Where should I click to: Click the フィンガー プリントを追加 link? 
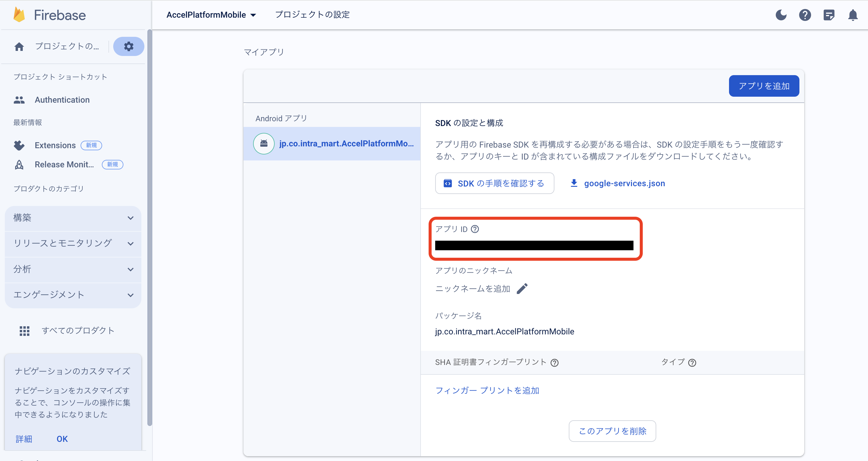pyautogui.click(x=487, y=391)
